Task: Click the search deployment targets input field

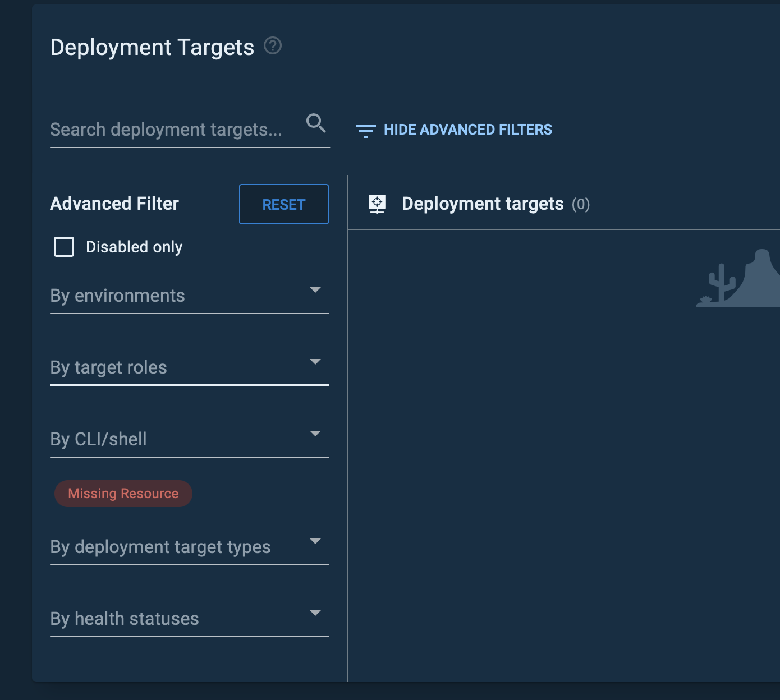Action: coord(168,130)
